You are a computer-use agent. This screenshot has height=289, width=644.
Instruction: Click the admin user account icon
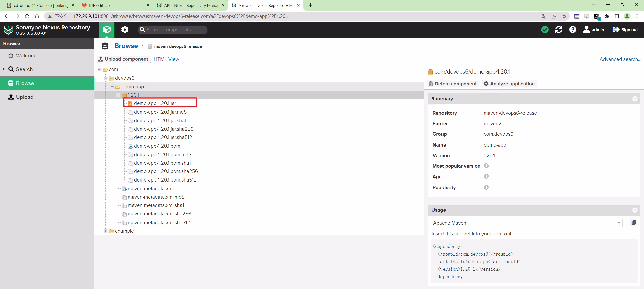click(x=586, y=30)
